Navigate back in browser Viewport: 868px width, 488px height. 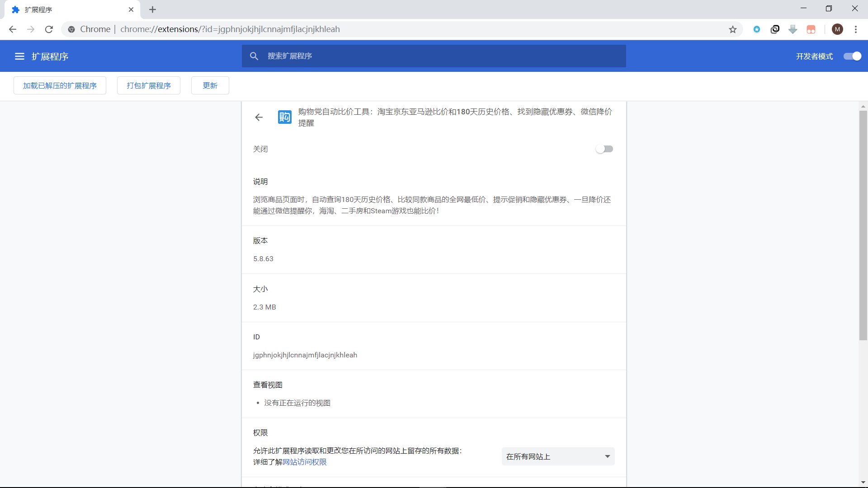tap(13, 29)
